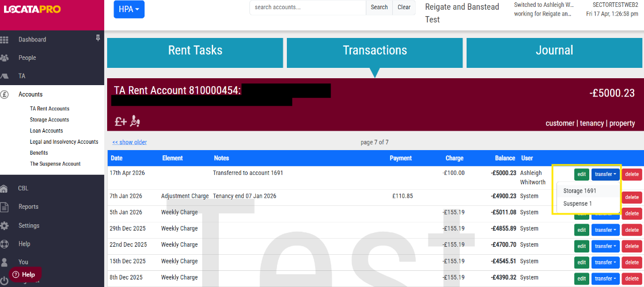Viewport: 644px width, 287px height.
Task: Open transfer dropdown for 8th Dec 2025 row
Action: click(x=605, y=279)
